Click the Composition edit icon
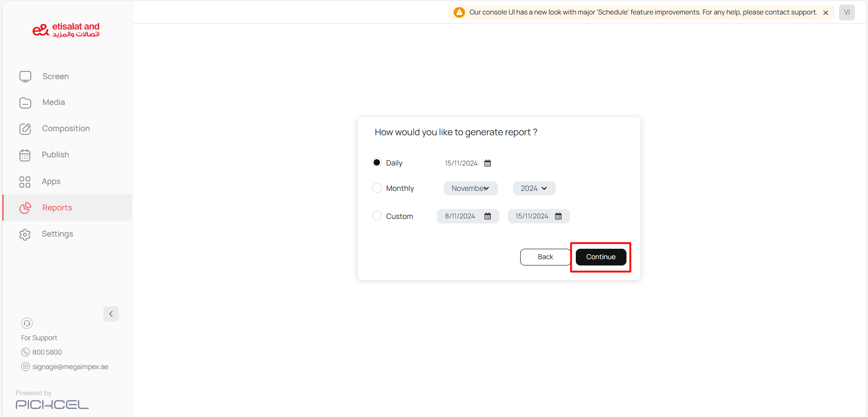This screenshot has height=417, width=868. pos(25,129)
